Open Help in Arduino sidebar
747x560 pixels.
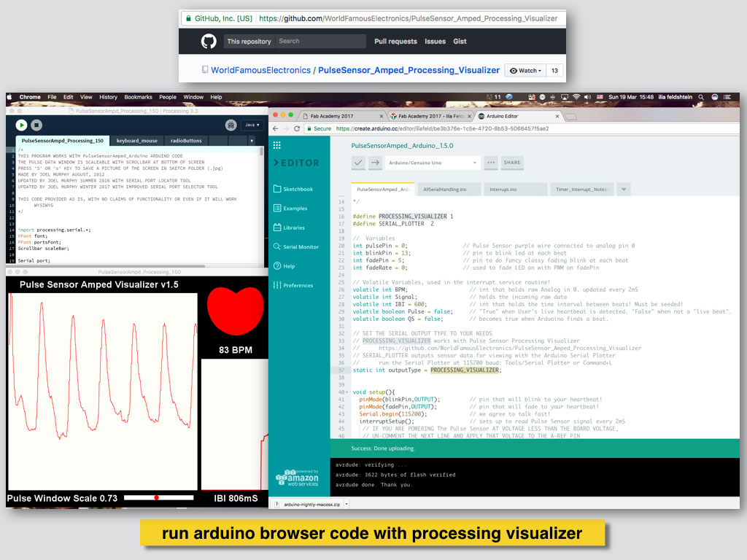pos(284,266)
